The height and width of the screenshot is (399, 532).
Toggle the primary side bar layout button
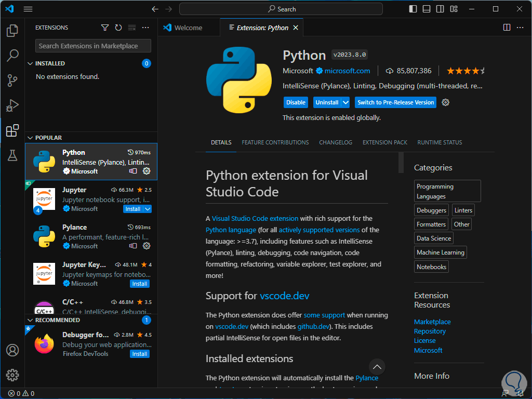(413, 9)
